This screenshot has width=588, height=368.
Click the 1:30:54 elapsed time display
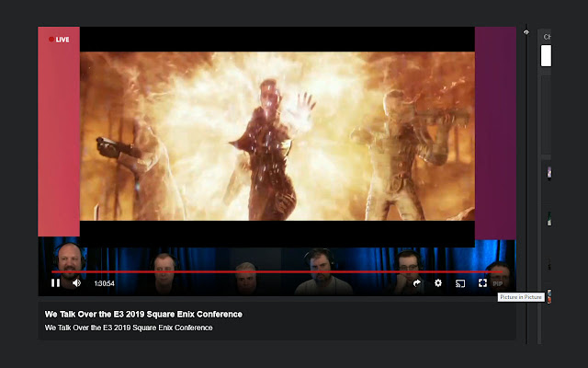pos(104,283)
